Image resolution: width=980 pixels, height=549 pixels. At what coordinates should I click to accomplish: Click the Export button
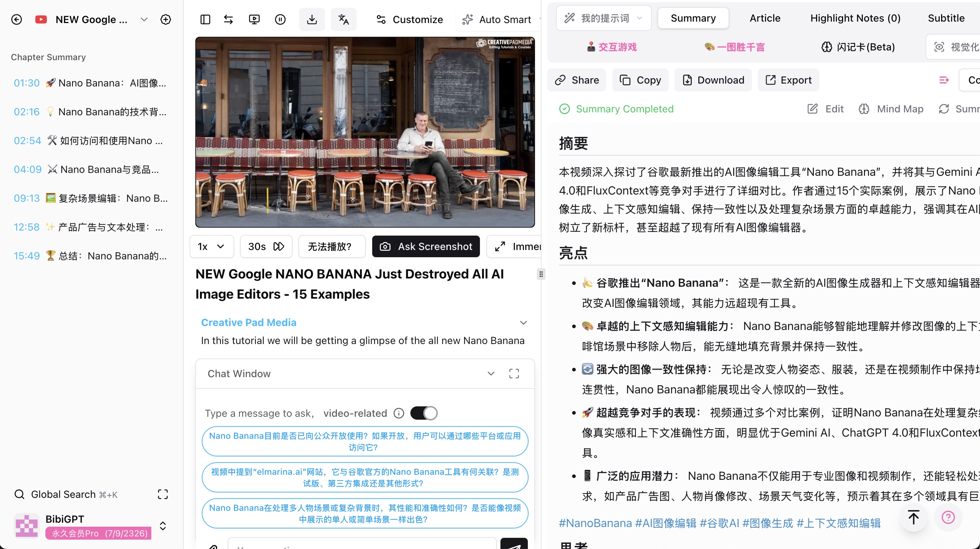(788, 80)
